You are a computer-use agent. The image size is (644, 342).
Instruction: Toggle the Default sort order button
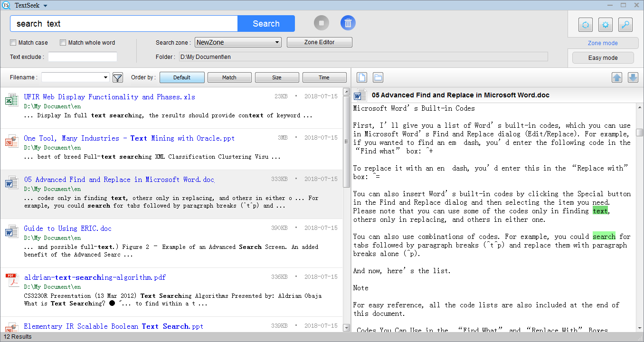coord(182,77)
